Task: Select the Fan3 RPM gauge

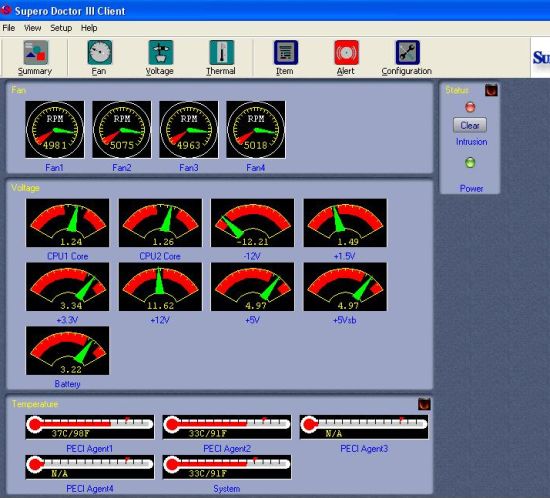Action: [189, 129]
